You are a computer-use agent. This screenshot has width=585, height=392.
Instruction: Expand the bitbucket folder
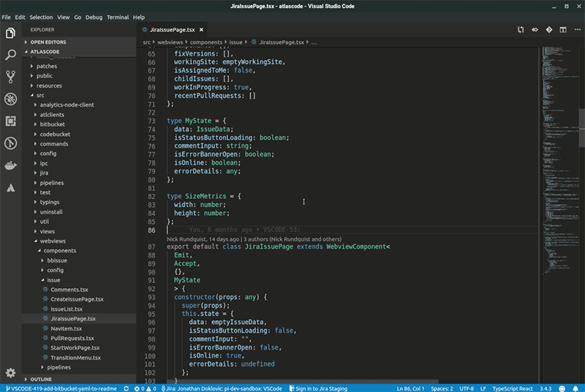(x=79, y=124)
